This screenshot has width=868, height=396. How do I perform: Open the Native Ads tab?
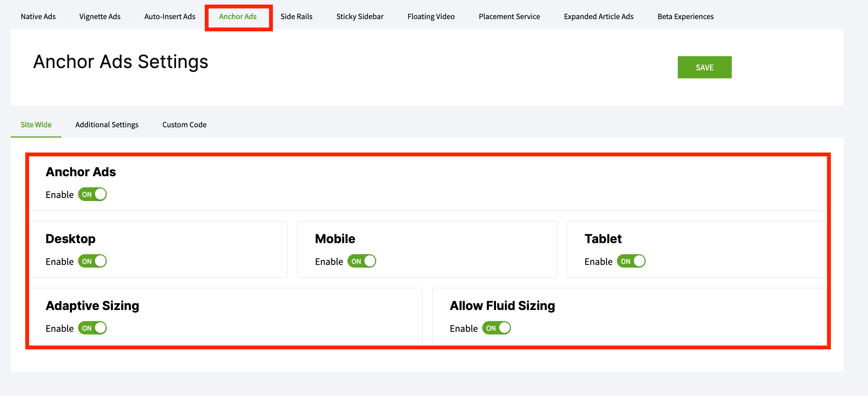(x=38, y=16)
